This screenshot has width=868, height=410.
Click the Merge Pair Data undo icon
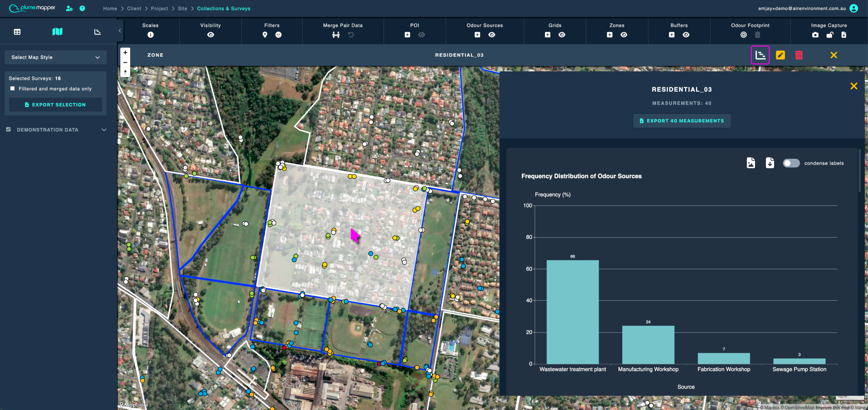[351, 35]
